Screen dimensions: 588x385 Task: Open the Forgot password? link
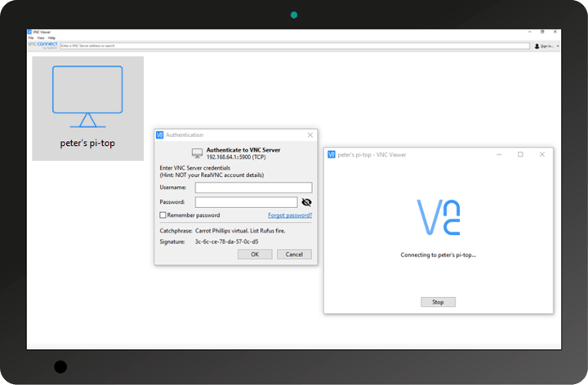point(290,215)
